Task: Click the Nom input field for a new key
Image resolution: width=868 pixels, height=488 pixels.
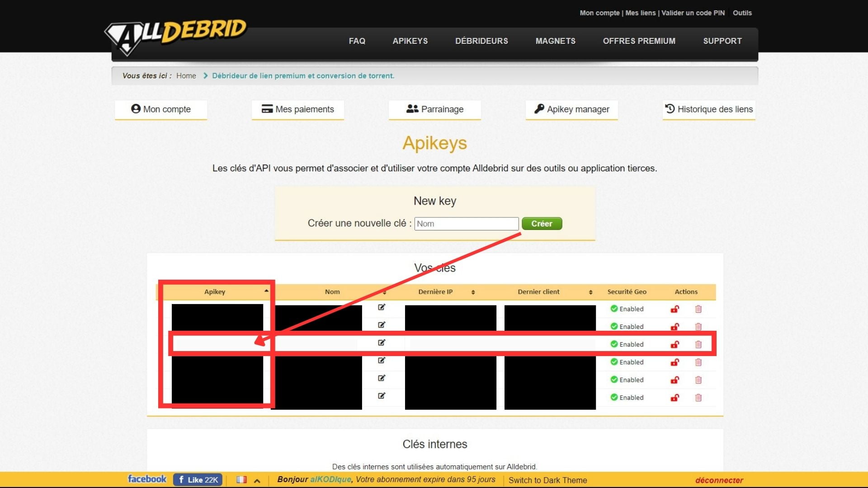Action: 467,223
